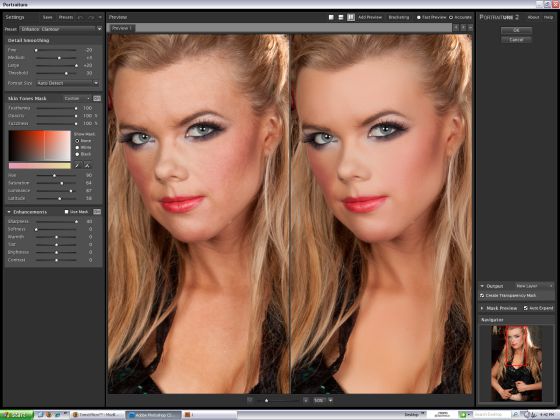Viewport: 560px width, 420px height.
Task: Select the vertical split preview layout icon
Action: tap(351, 17)
